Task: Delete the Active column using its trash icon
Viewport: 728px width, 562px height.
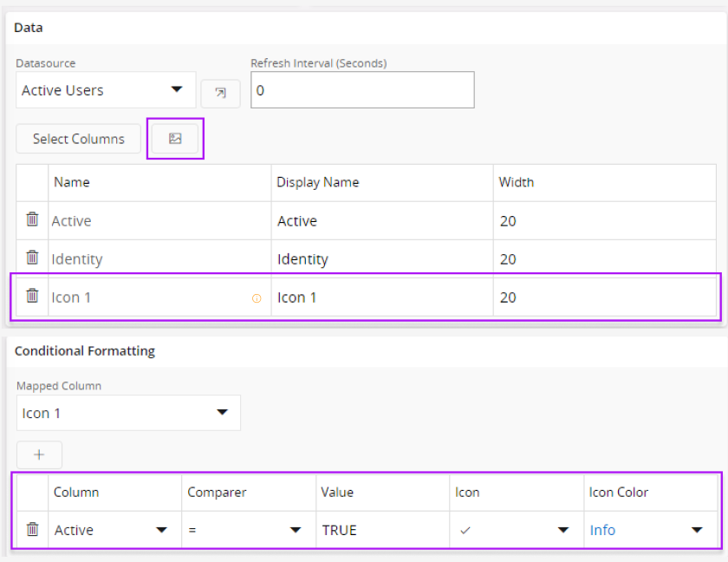Action: 31,219
